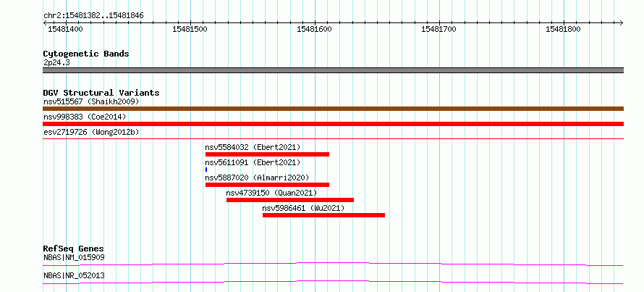Click the nsv4739150 (Quan2021) label

click(x=271, y=193)
